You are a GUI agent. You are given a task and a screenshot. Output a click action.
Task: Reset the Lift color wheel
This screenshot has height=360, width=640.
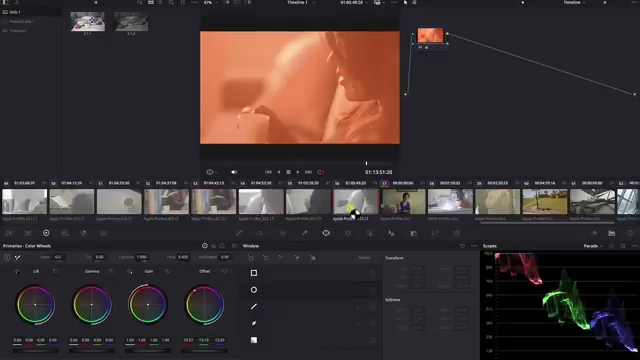pos(56,271)
